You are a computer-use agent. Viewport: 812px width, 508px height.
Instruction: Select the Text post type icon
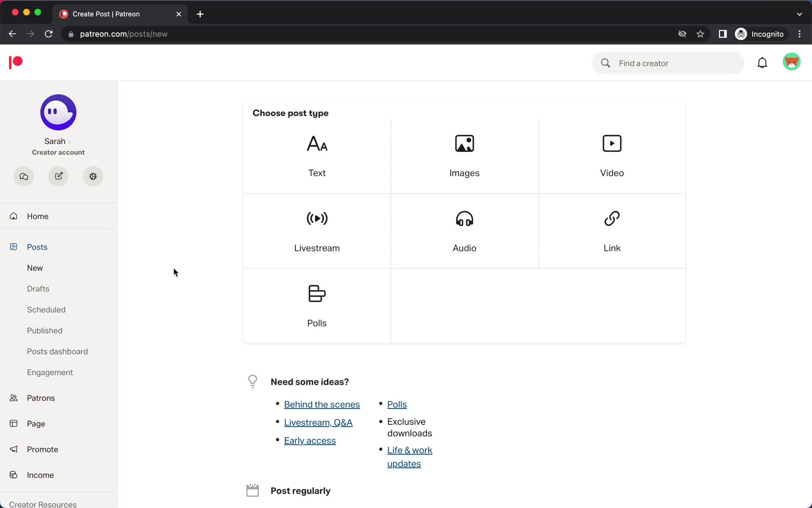(317, 144)
